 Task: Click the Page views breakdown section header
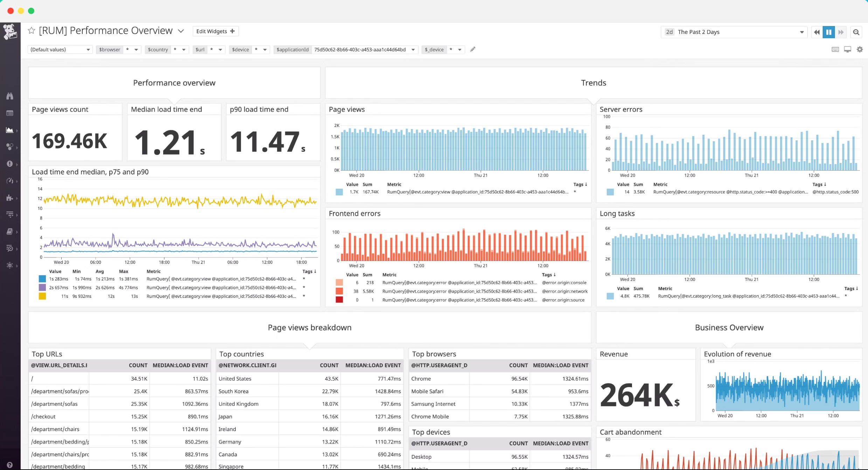coord(309,327)
